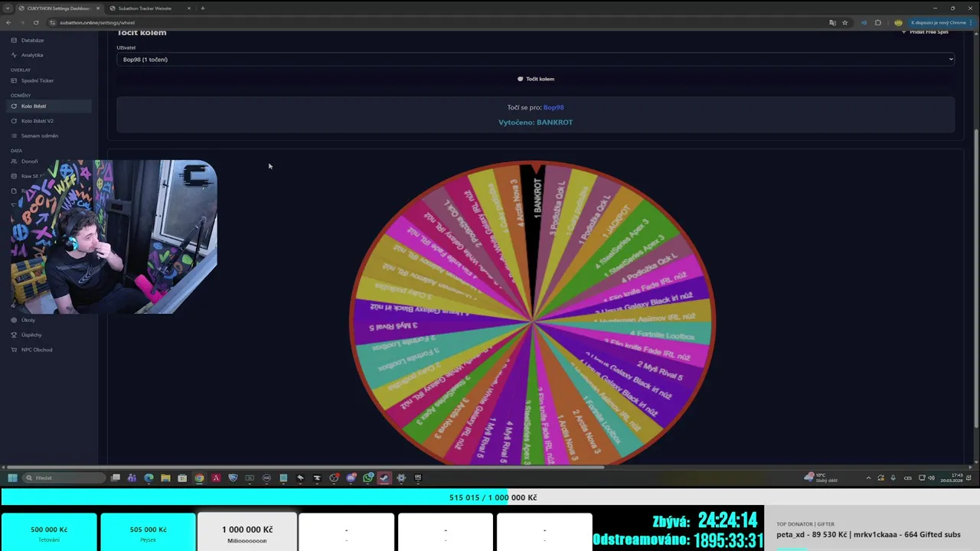Click the 505 000 Kč Pejsek goal card

(x=148, y=533)
